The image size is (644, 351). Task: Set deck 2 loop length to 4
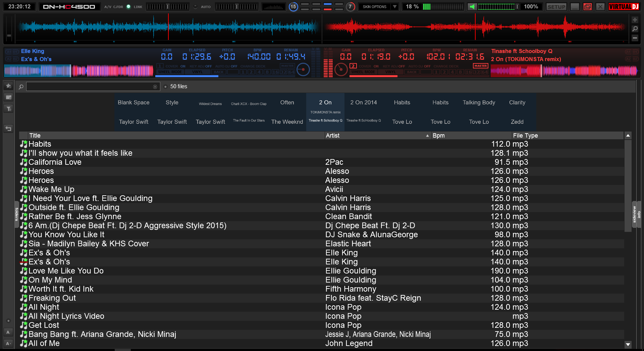click(452, 72)
